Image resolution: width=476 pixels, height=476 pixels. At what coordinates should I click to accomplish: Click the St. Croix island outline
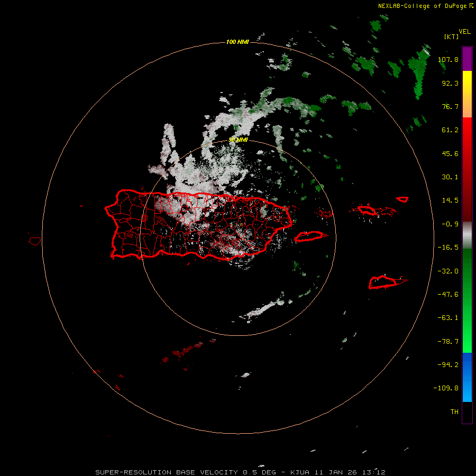click(x=383, y=282)
